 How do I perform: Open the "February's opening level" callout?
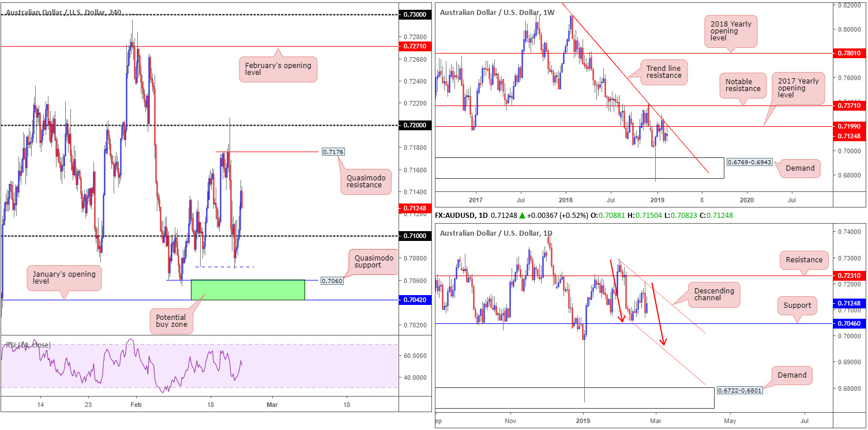pyautogui.click(x=279, y=69)
